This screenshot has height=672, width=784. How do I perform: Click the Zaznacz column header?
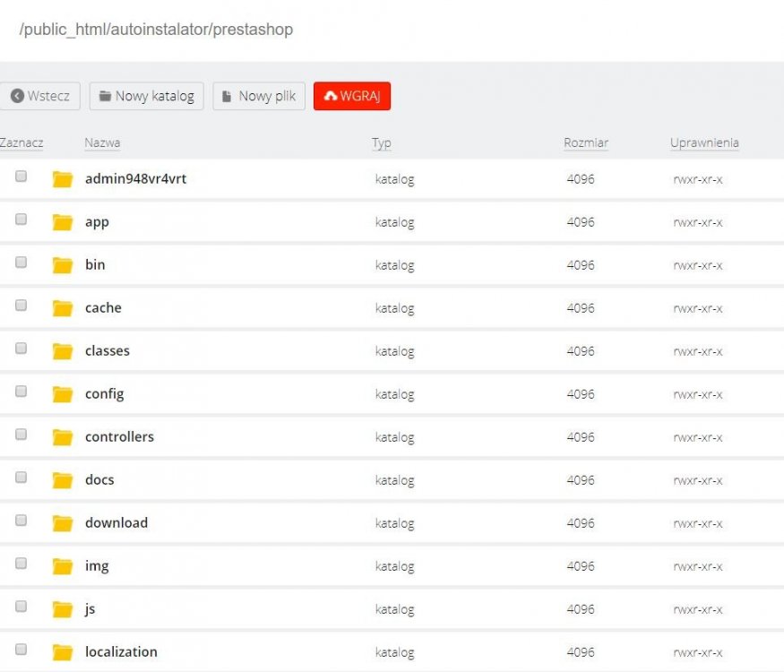[x=22, y=142]
